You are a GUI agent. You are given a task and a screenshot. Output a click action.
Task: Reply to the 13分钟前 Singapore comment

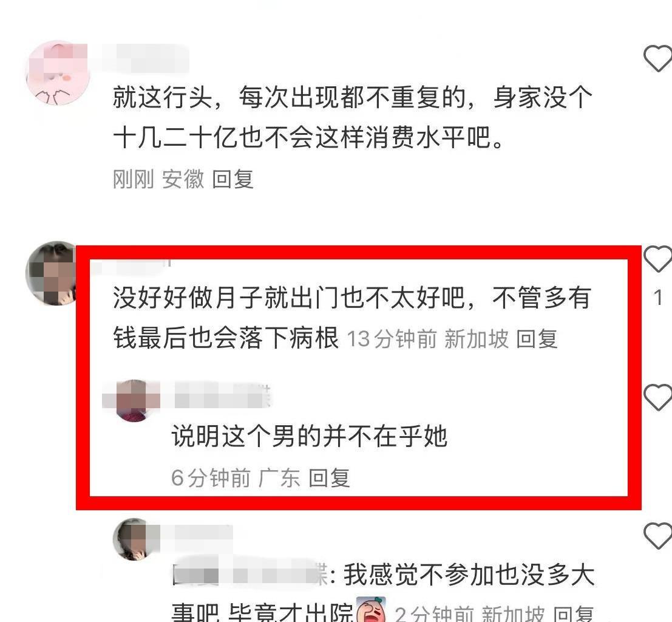(x=537, y=339)
